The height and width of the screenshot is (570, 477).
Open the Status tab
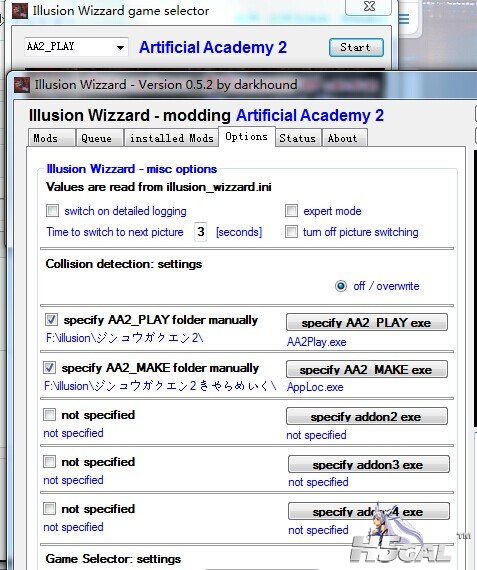(298, 138)
